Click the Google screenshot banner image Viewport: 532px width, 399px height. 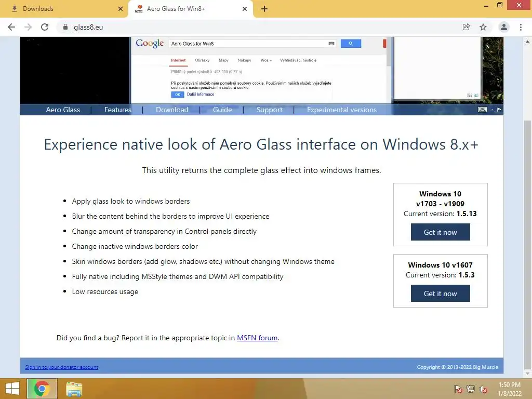click(262, 70)
